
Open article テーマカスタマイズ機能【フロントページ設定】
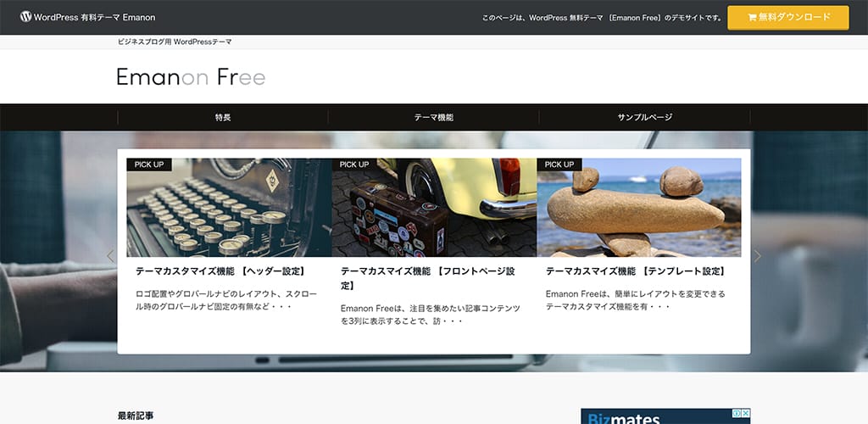428,278
